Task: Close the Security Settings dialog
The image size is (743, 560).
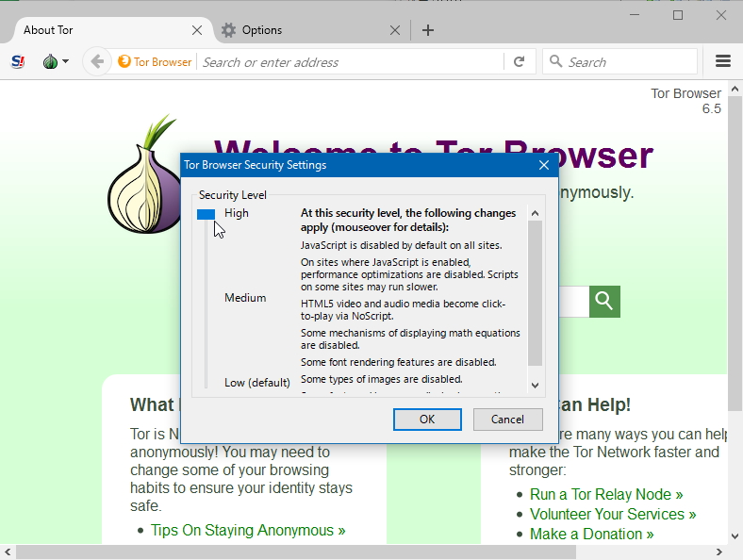Action: pyautogui.click(x=544, y=165)
